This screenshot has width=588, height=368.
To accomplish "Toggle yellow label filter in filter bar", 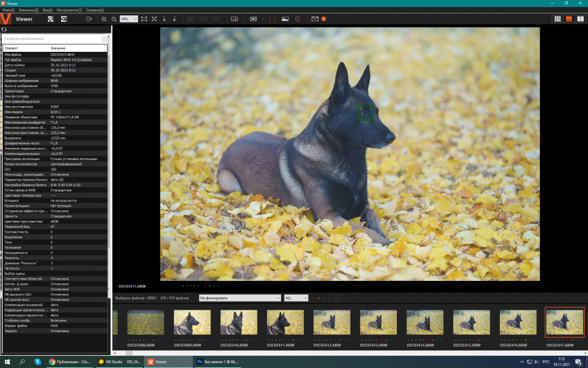I will (319, 298).
